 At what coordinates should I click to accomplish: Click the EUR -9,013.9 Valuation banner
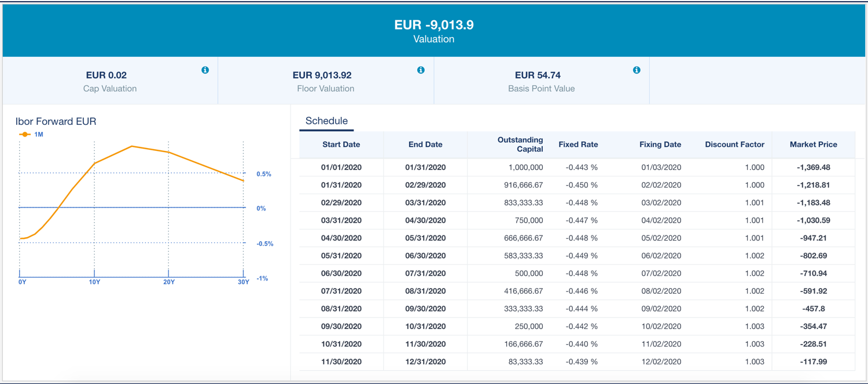(433, 31)
